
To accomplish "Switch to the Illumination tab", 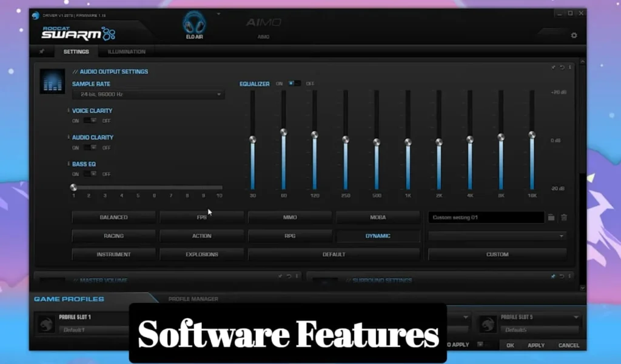I will tap(126, 51).
